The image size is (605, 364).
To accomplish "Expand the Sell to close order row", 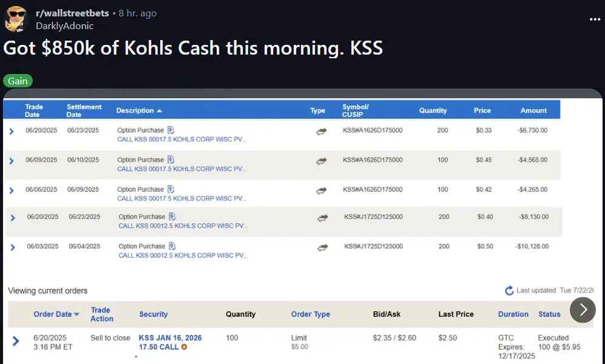I will point(16,341).
